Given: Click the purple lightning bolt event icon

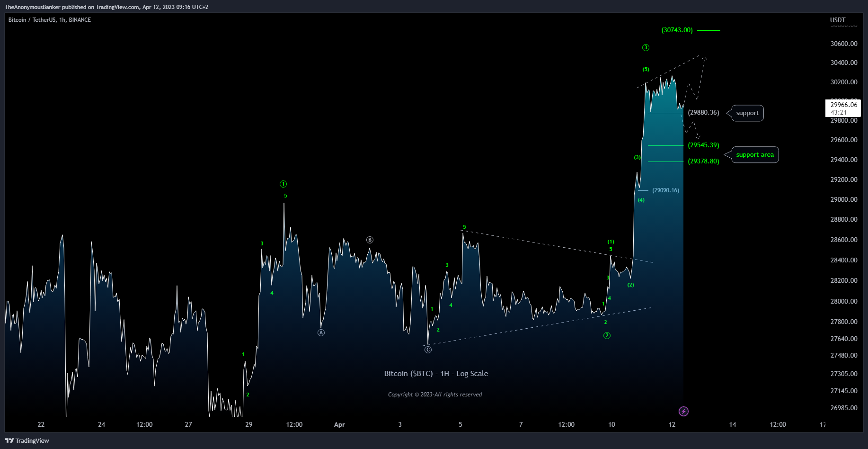Looking at the screenshot, I should coord(683,411).
